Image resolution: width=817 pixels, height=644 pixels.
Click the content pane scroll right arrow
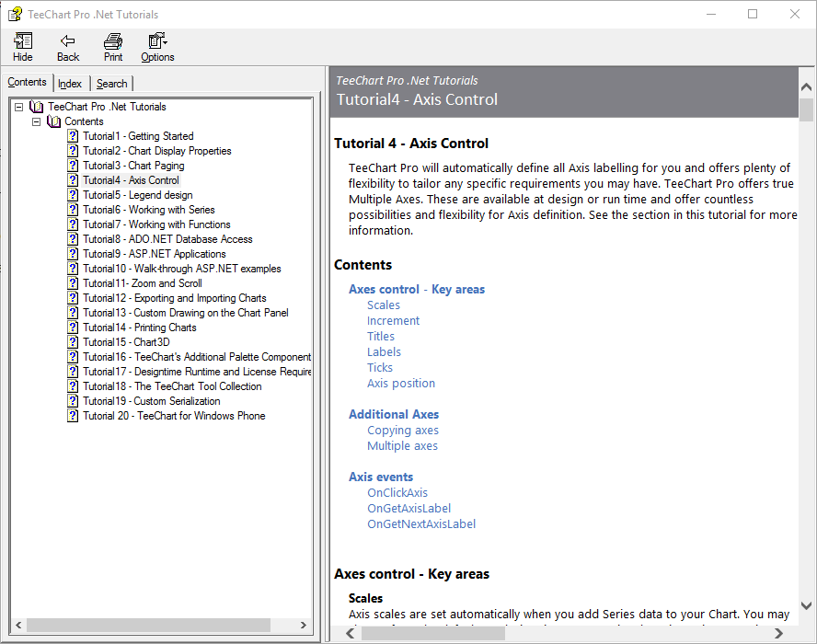click(778, 634)
